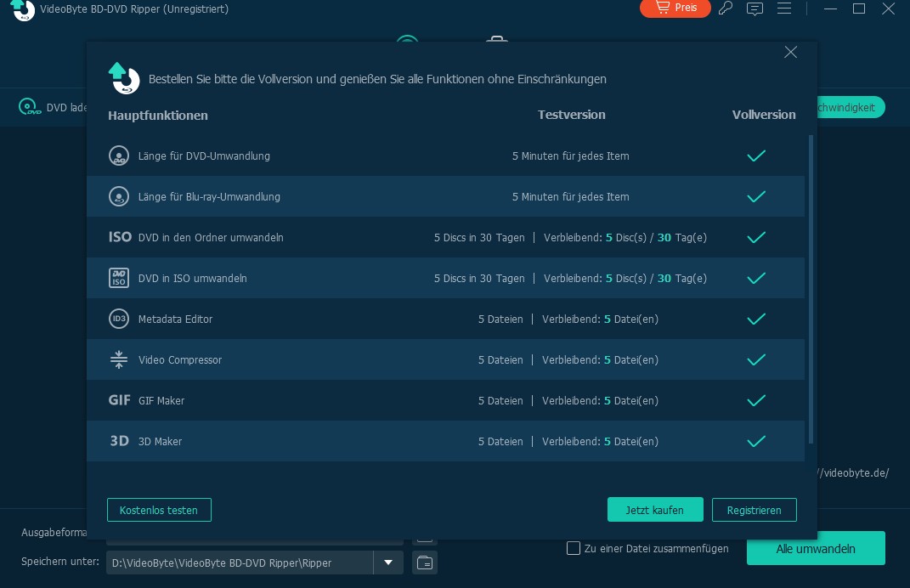Viewport: 910px width, 588px height.
Task: Click the partially hidden speed button at right
Action: pos(851,107)
